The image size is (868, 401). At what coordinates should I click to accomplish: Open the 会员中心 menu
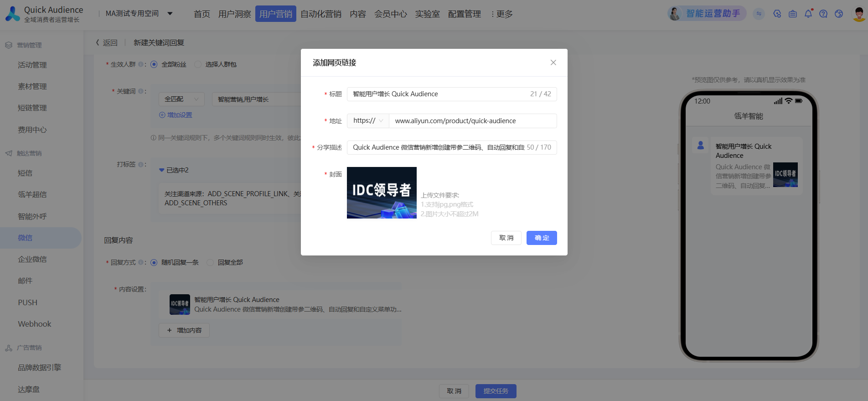coord(391,14)
